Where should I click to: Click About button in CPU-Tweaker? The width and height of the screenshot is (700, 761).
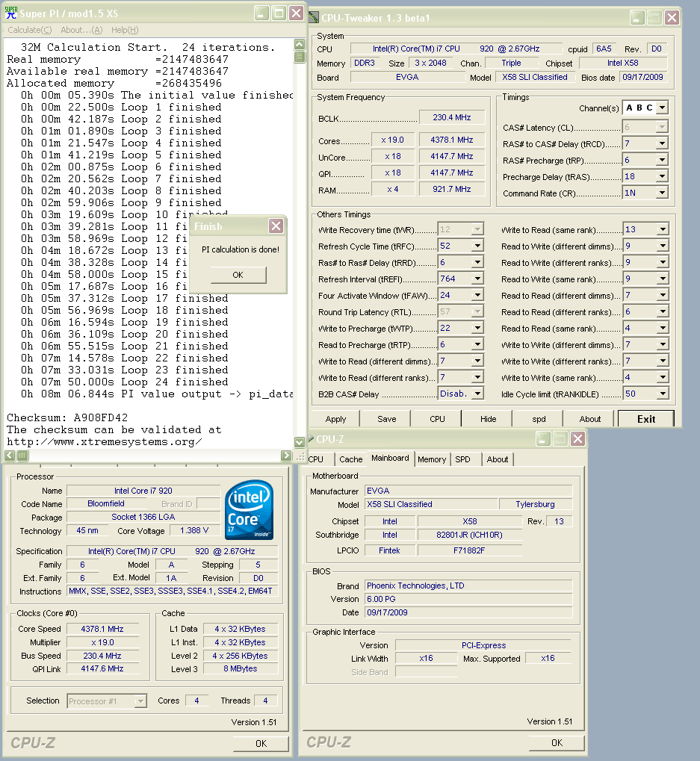point(589,419)
